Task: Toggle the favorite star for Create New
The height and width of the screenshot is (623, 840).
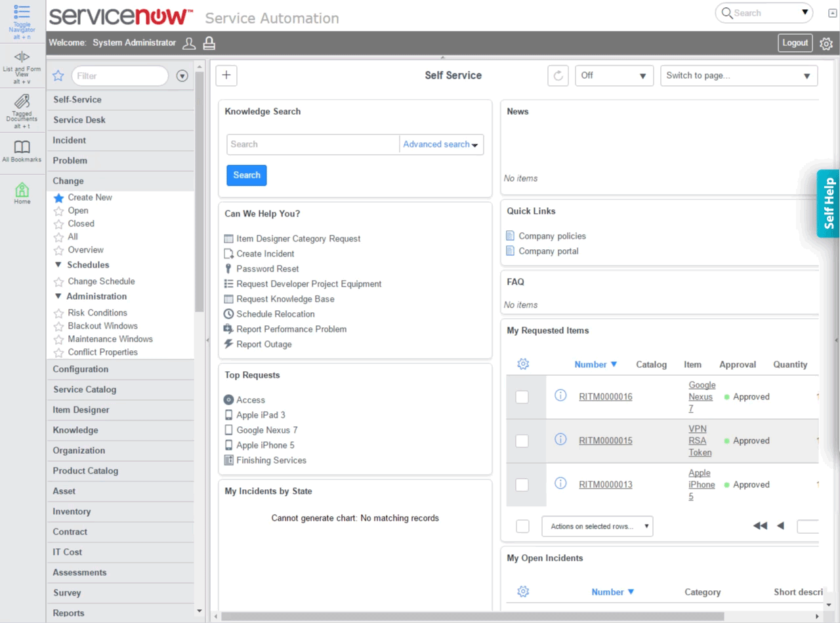Action: [58, 197]
